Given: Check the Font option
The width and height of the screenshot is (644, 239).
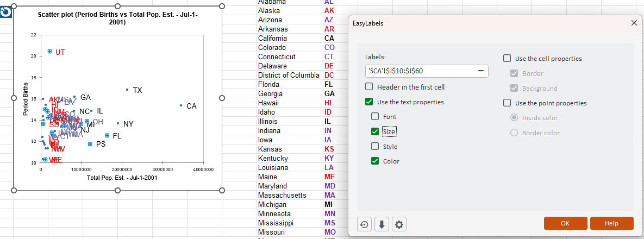Looking at the screenshot, I should (375, 116).
